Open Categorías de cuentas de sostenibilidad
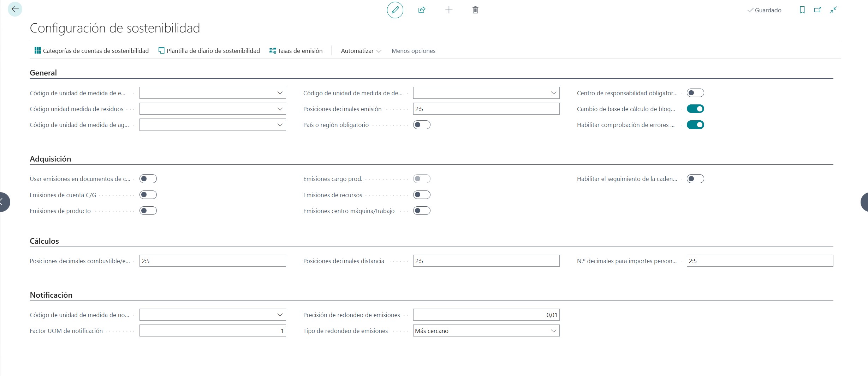Image resolution: width=868 pixels, height=376 pixels. (x=92, y=50)
